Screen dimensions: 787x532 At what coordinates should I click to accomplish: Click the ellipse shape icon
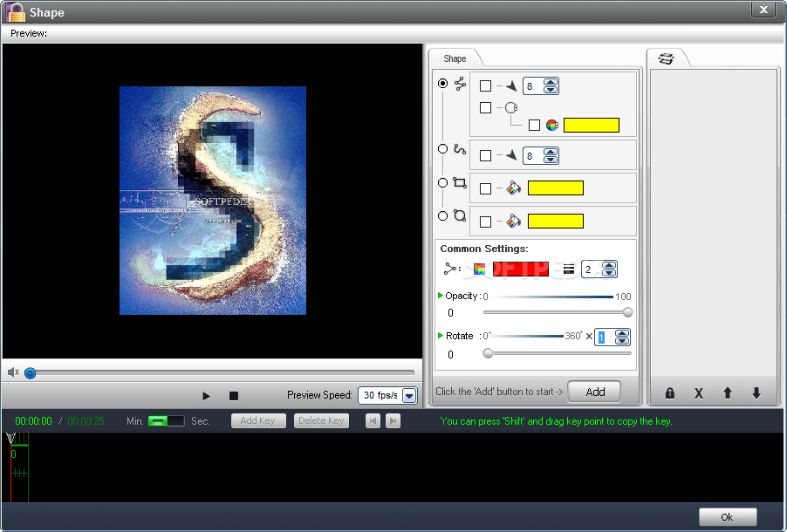pyautogui.click(x=460, y=215)
